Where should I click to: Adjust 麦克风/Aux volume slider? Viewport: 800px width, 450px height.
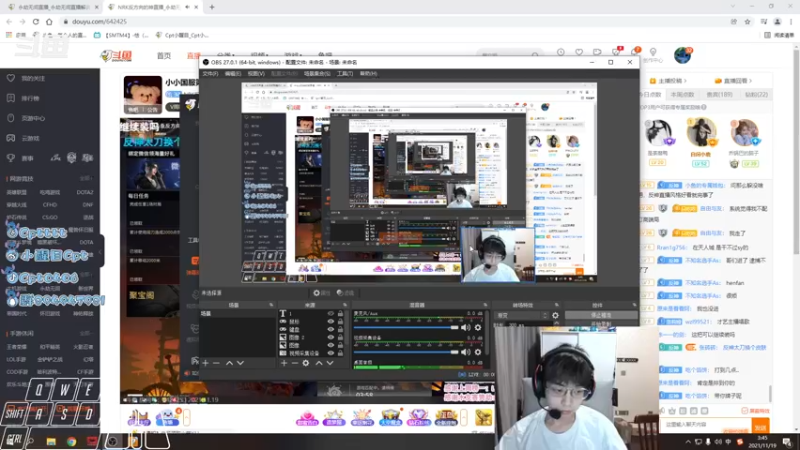click(x=406, y=328)
